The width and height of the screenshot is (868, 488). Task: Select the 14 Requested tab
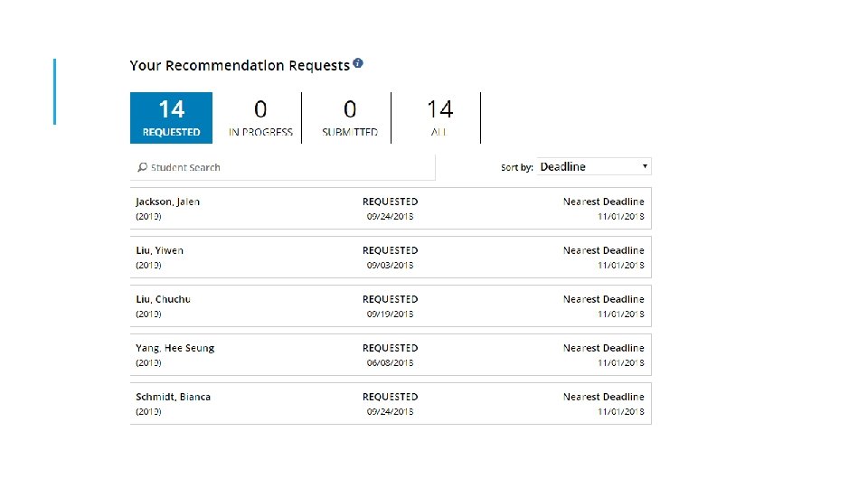(x=171, y=117)
